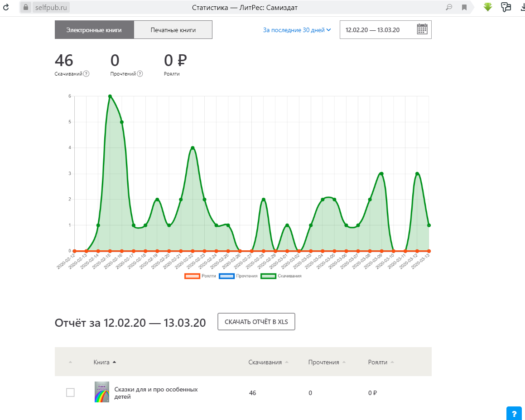Click the 2020-03-12 data point at 3
The image size is (525, 420).
click(x=417, y=174)
